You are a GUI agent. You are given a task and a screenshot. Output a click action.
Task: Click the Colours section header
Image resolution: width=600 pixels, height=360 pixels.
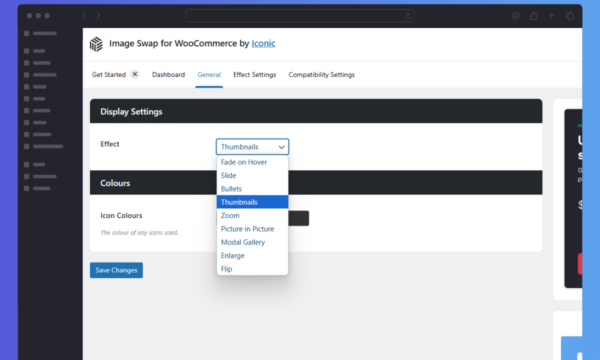[316, 183]
